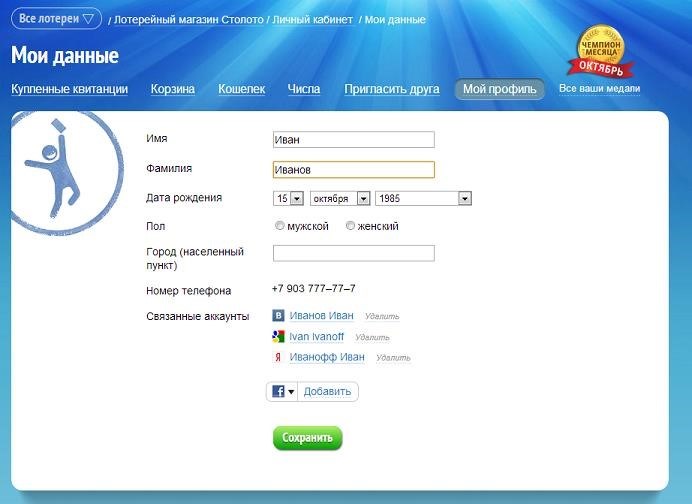The height and width of the screenshot is (504, 692).
Task: Open the Числа tab
Action: (x=304, y=89)
